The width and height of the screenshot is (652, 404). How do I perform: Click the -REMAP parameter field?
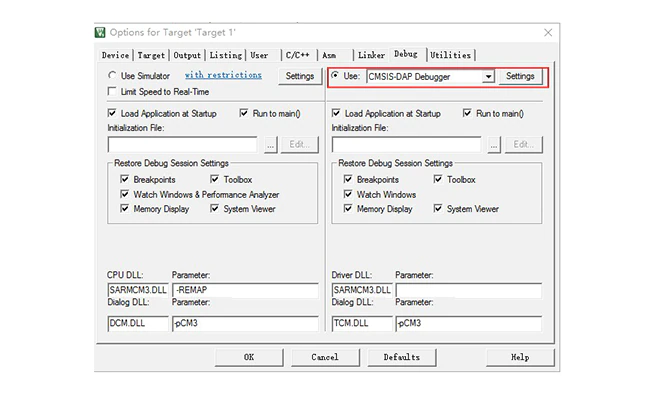(245, 290)
